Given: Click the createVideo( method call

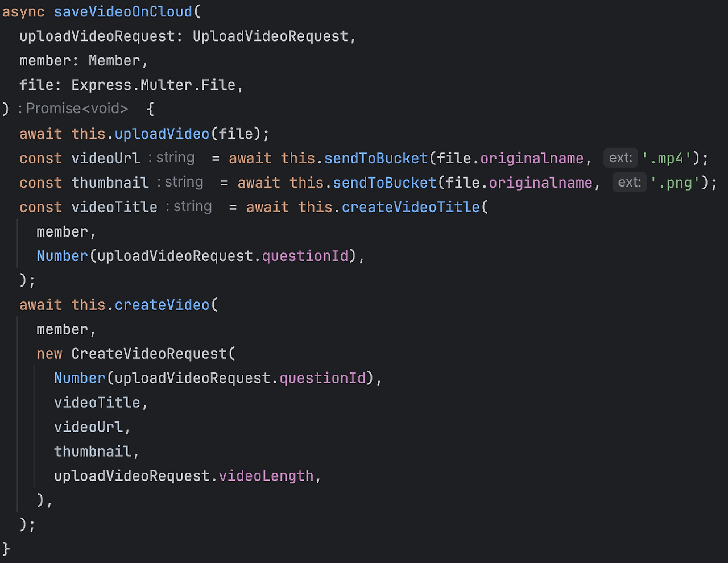Looking at the screenshot, I should point(162,305).
